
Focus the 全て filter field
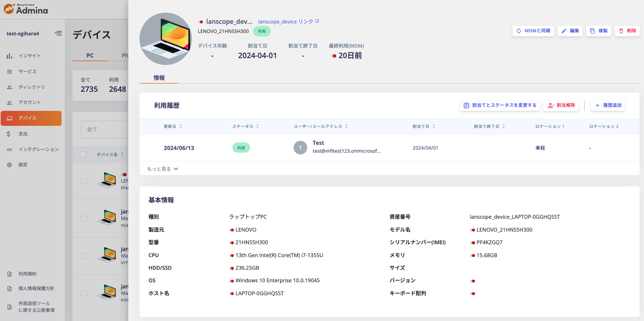click(104, 129)
